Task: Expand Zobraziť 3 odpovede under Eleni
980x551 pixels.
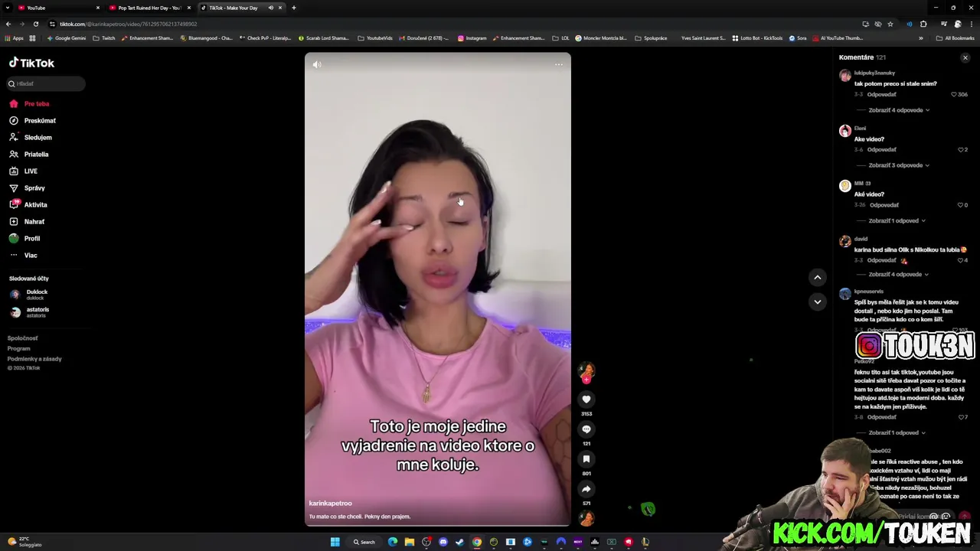Action: click(x=899, y=165)
